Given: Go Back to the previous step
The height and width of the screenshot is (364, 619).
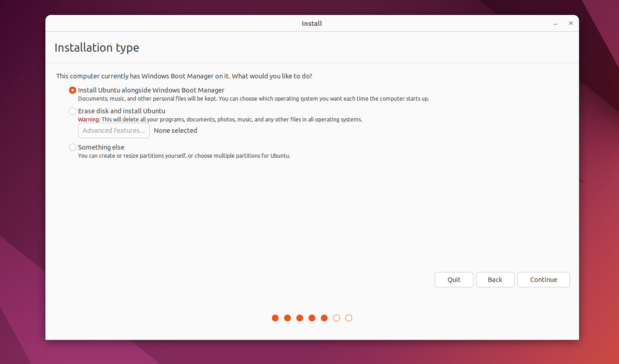Looking at the screenshot, I should [495, 279].
